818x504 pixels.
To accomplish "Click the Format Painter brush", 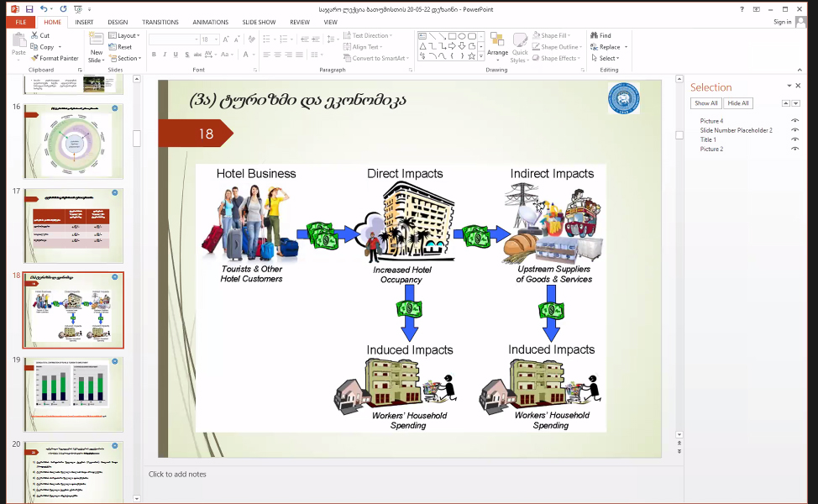I will [35, 58].
